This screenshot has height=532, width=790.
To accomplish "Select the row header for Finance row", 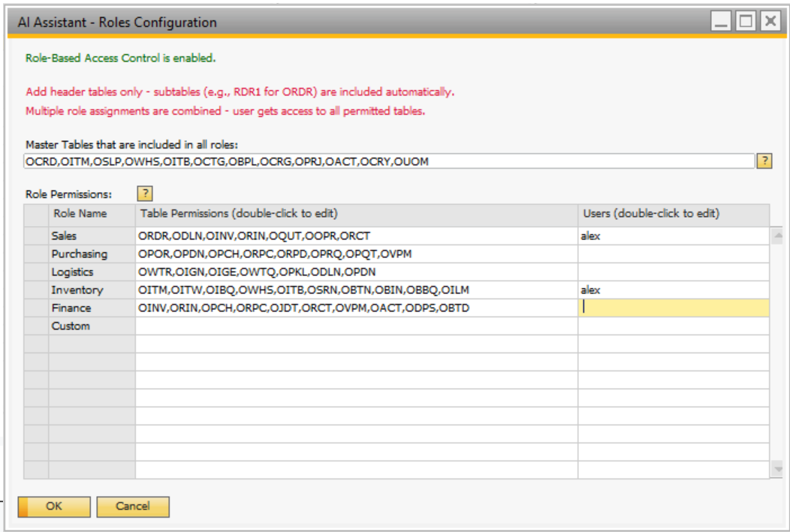I will tap(36, 308).
